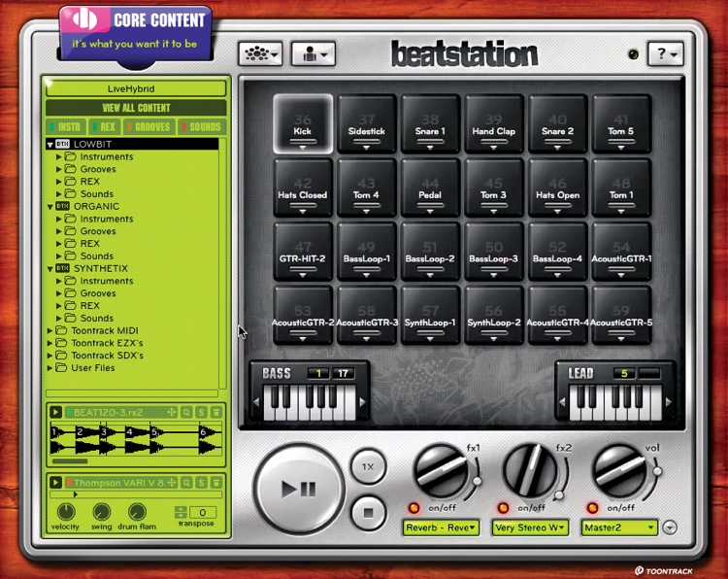Toggle the SOUNDS content filter
Image resolution: width=728 pixels, height=579 pixels.
tap(202, 127)
